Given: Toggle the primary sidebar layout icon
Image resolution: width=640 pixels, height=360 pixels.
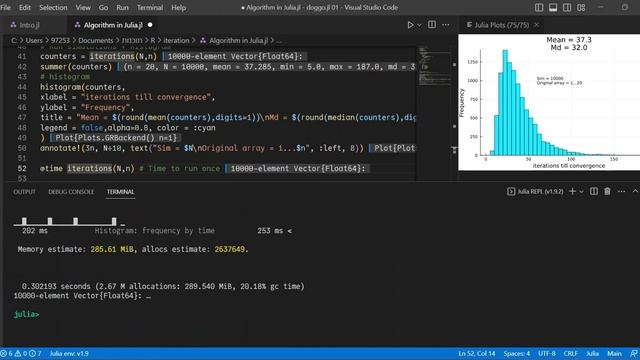Looking at the screenshot, I should [539, 7].
